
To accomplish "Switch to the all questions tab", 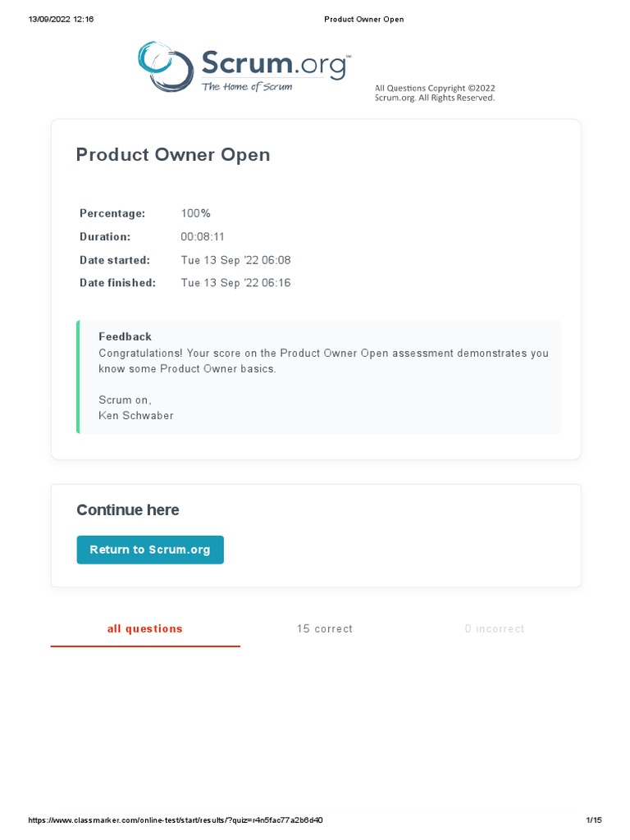I will tap(145, 629).
